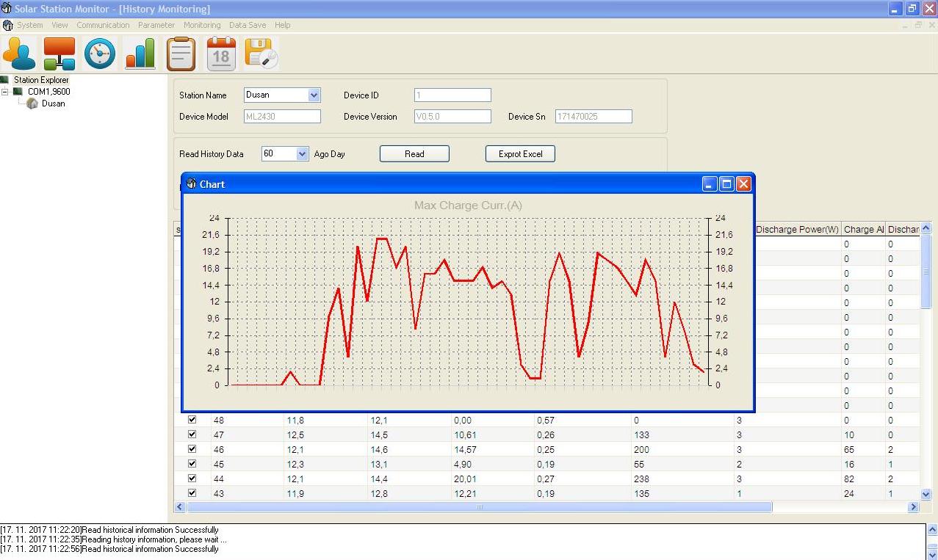This screenshot has height=560, width=938.
Task: Select the Dusan house icon in tree
Action: (32, 104)
